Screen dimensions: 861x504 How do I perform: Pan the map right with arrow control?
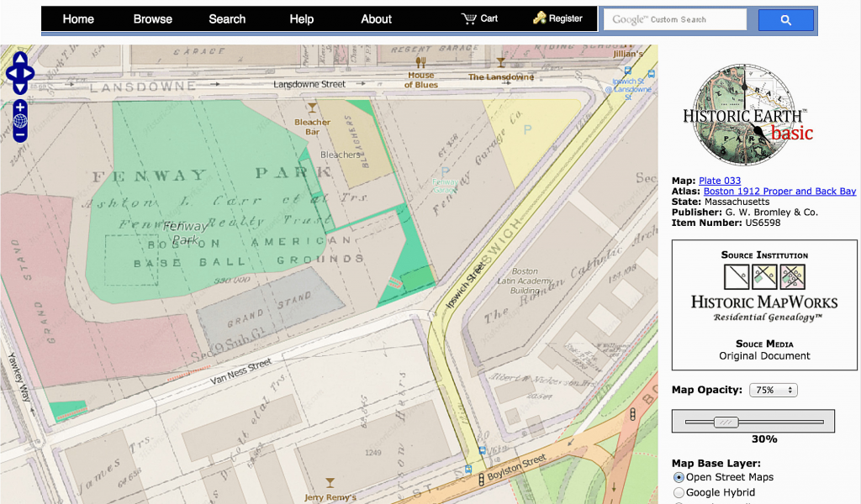coord(29,73)
